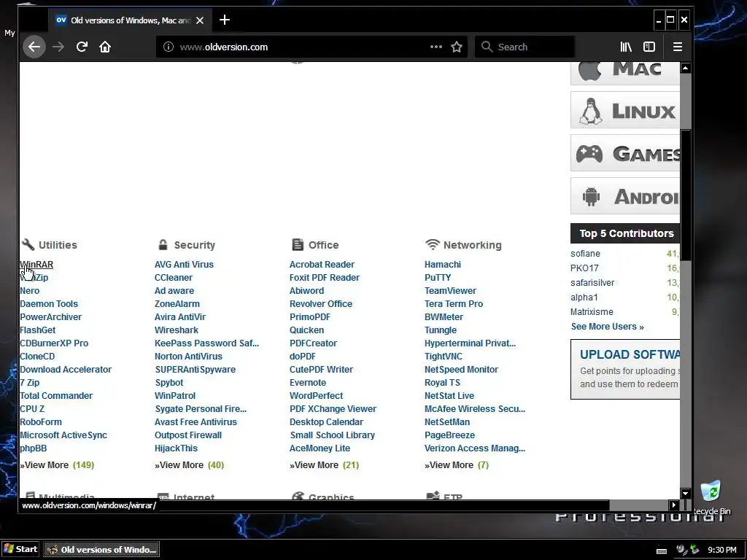The width and height of the screenshot is (747, 560).
Task: Toggle the sidebar view icon
Action: (649, 47)
